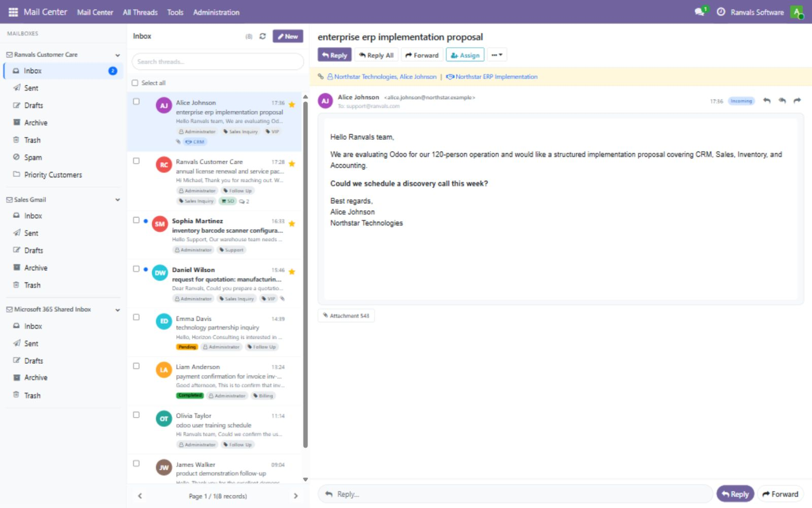Refresh the Inbox thread list
Image resolution: width=812 pixels, height=508 pixels.
[x=262, y=36]
